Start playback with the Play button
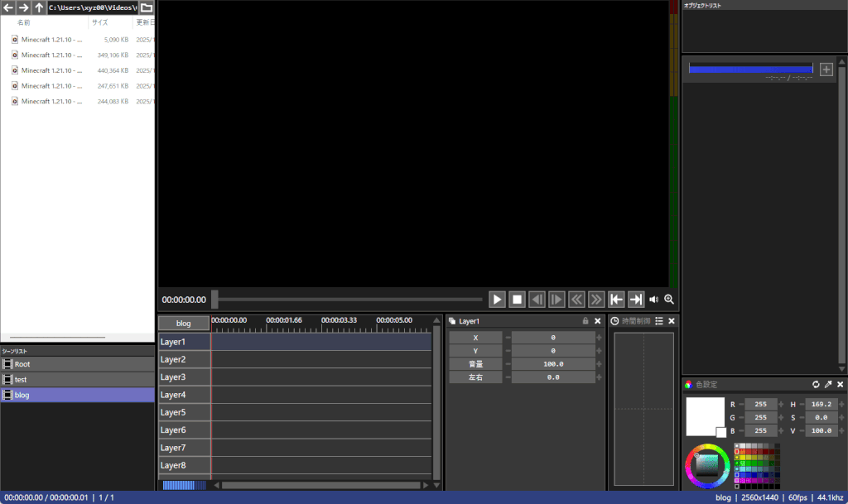 (x=496, y=299)
